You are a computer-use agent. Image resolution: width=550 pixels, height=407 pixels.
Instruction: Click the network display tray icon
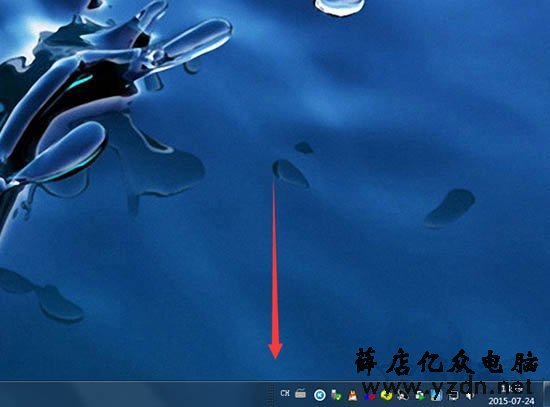[454, 396]
